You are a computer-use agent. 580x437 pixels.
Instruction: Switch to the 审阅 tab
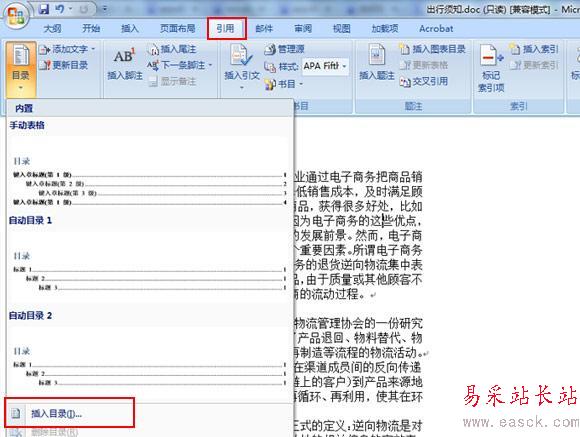tap(303, 28)
